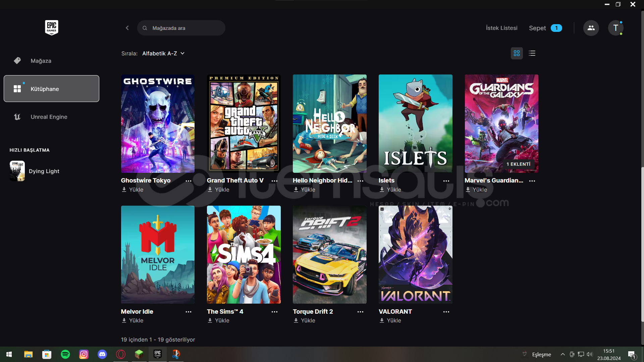Open Opera browser from taskbar
This screenshot has height=362, width=644.
coord(121,354)
